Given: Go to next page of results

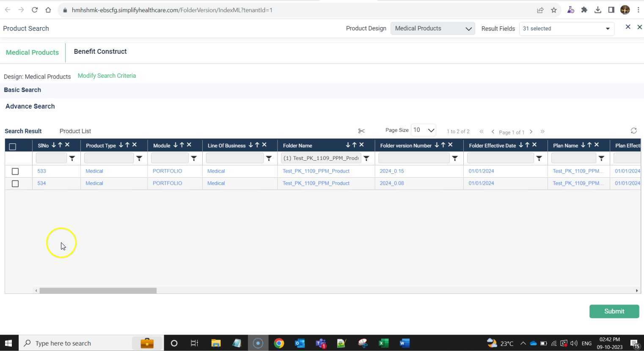Looking at the screenshot, I should tap(531, 132).
